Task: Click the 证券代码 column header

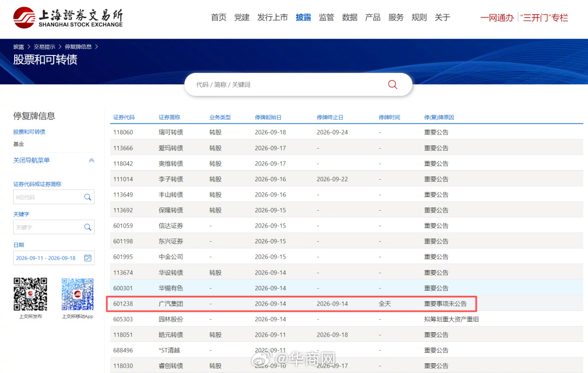Action: 124,117
